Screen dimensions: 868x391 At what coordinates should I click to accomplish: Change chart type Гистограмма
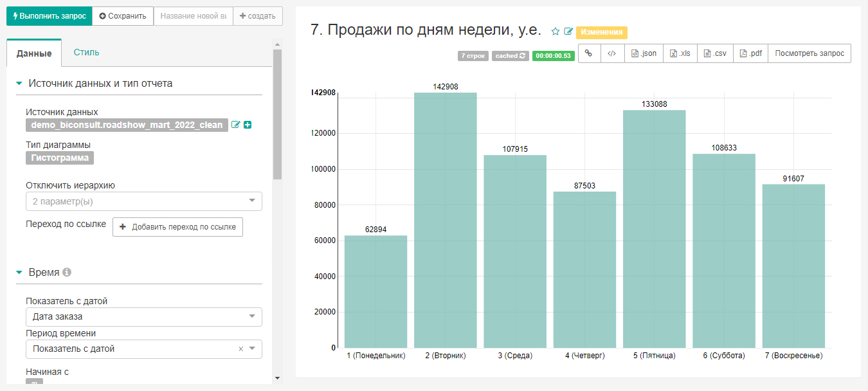(60, 158)
